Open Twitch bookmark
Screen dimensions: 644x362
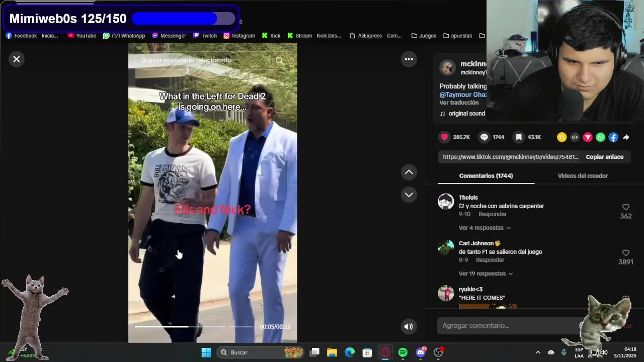click(x=205, y=36)
